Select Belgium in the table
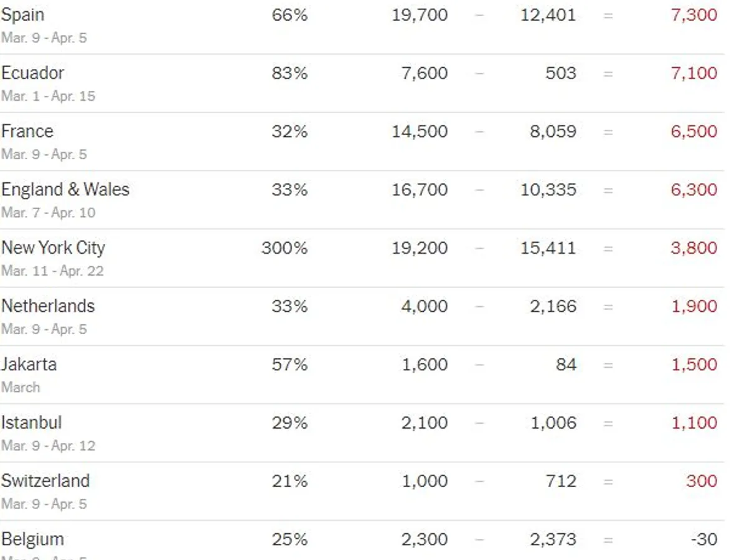 click(32, 539)
